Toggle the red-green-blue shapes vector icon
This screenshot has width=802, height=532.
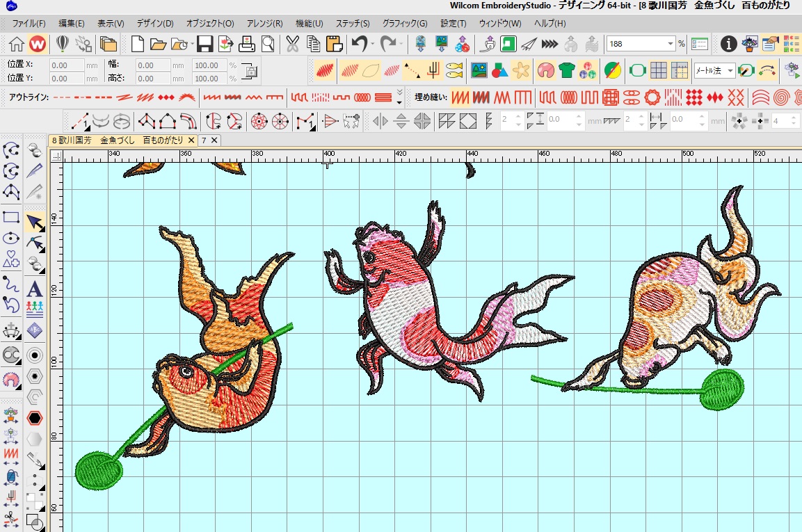[499, 70]
